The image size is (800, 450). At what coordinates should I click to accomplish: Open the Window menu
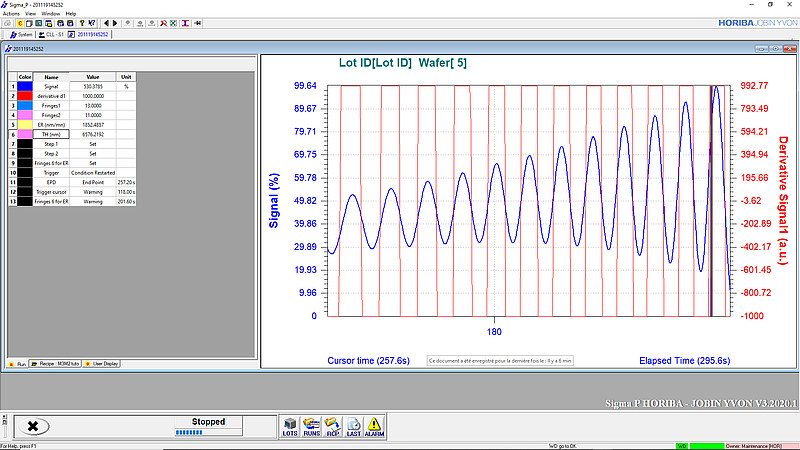[x=50, y=13]
